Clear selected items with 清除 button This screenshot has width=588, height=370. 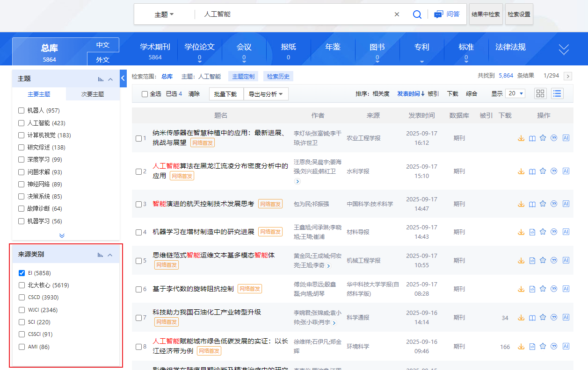194,93
